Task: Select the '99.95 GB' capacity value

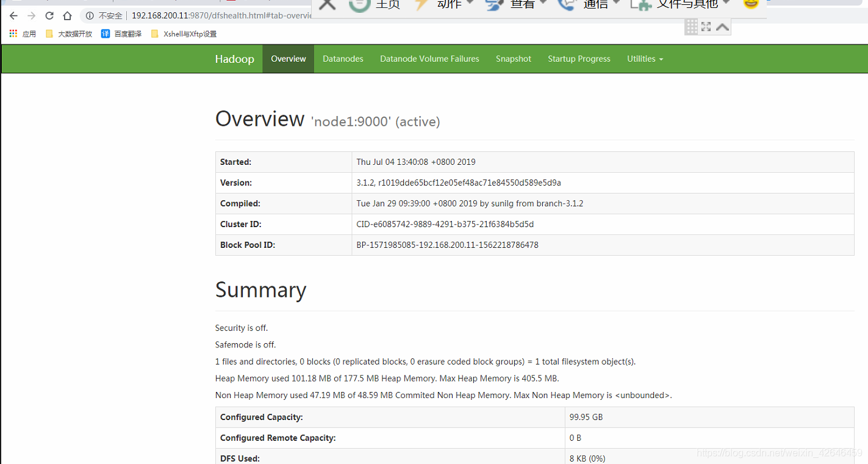Action: [x=586, y=418]
